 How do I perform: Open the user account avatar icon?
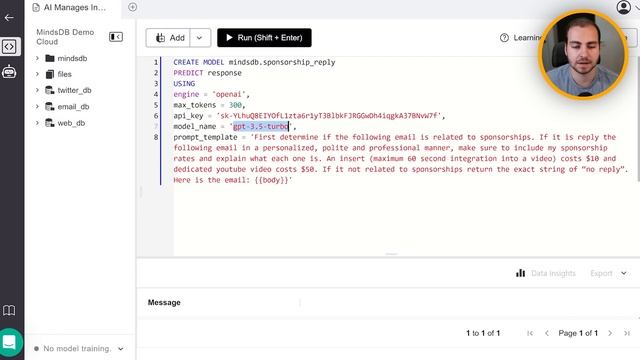tap(623, 7)
